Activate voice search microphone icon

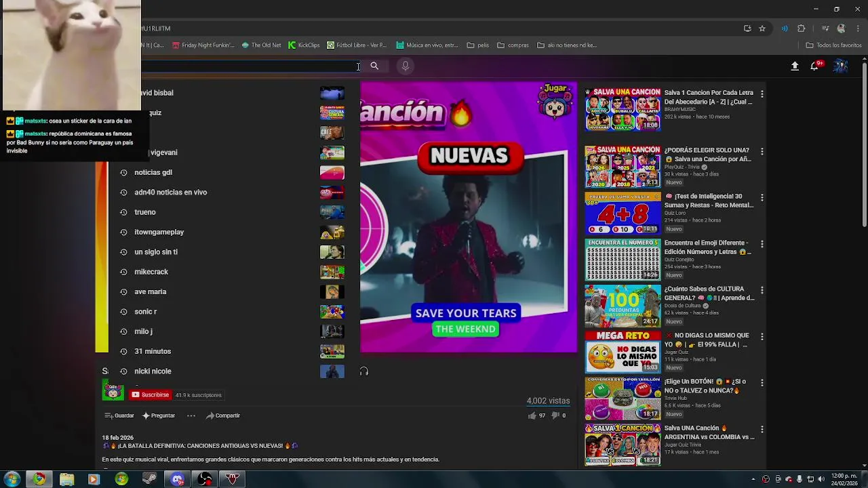tap(406, 66)
